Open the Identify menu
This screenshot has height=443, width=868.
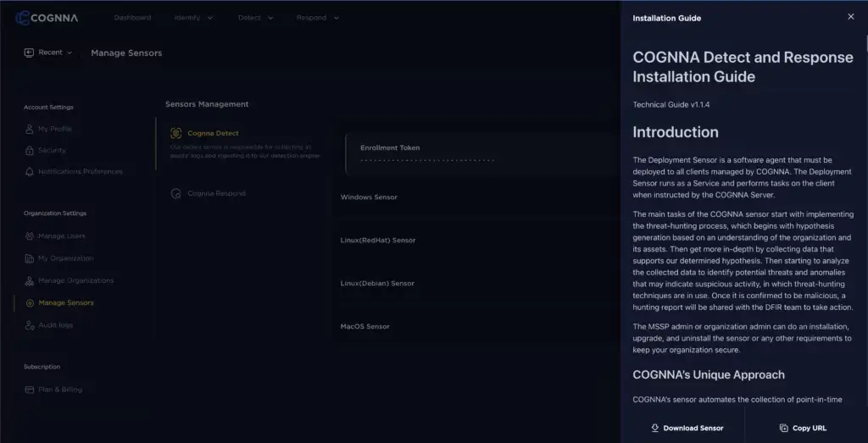coord(187,18)
